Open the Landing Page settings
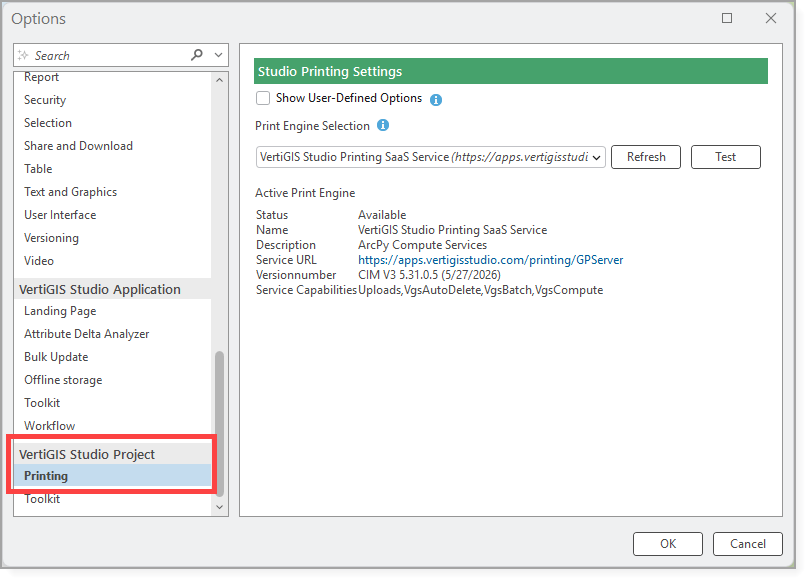811x584 pixels. 60,311
